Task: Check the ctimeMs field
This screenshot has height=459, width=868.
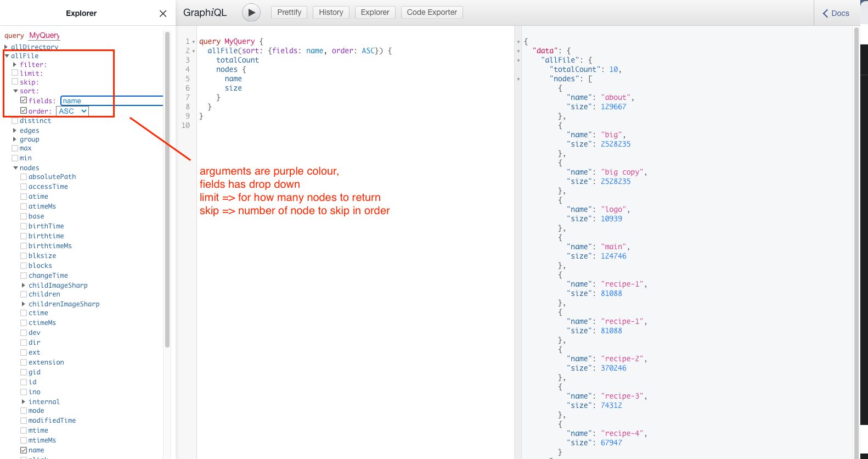Action: [24, 323]
